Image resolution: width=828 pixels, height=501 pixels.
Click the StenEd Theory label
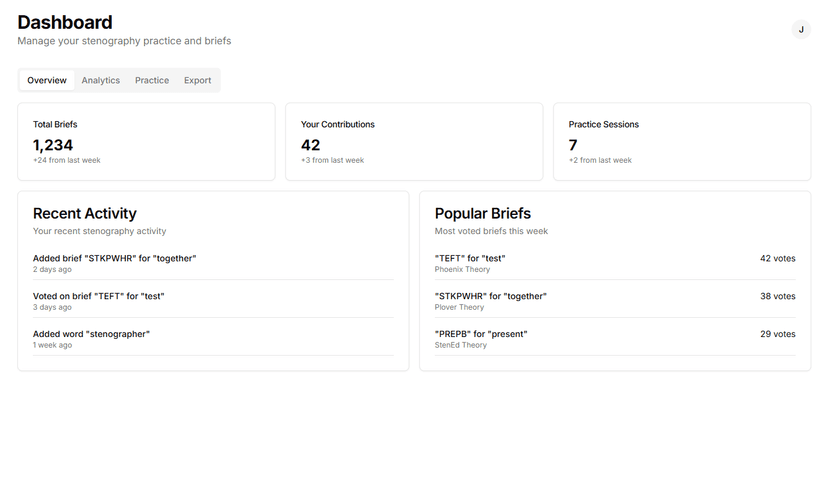(460, 345)
